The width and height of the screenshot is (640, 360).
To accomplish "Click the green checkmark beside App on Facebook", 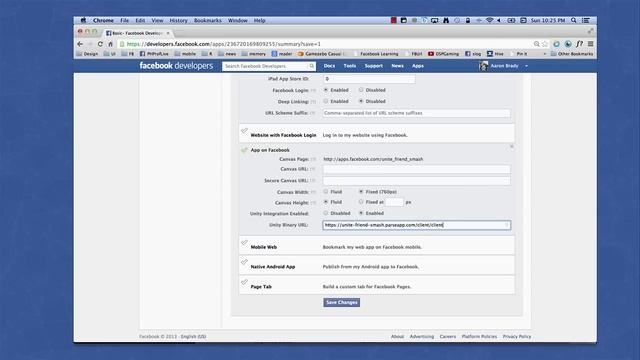I will 244,150.
